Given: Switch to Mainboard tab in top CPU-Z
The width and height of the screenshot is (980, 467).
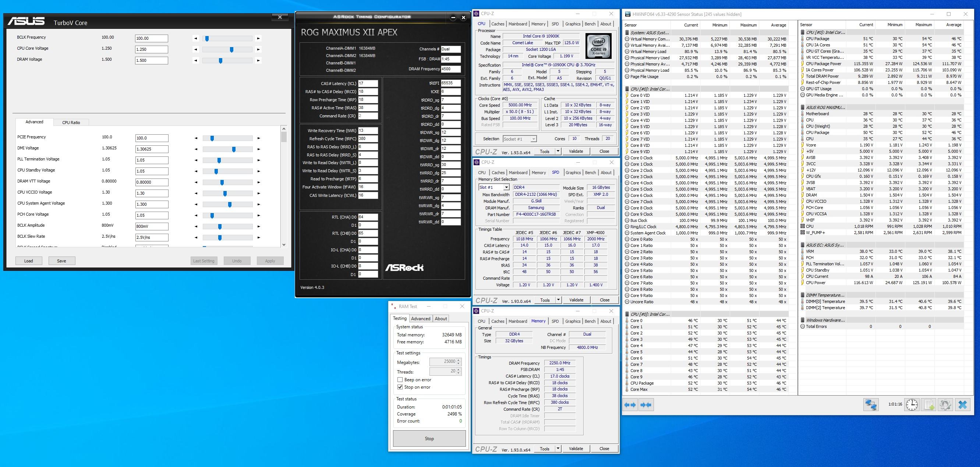Looking at the screenshot, I should pos(518,24).
